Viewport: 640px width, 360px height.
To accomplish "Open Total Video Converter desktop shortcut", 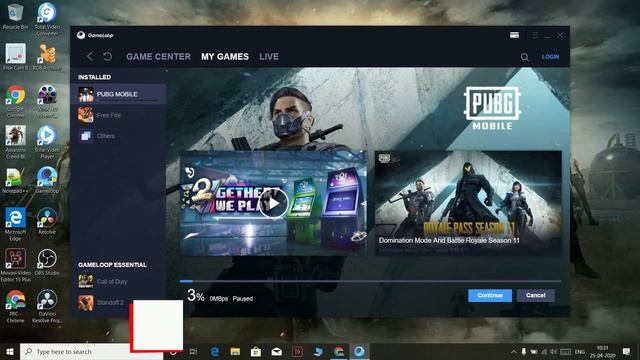I will [x=47, y=19].
